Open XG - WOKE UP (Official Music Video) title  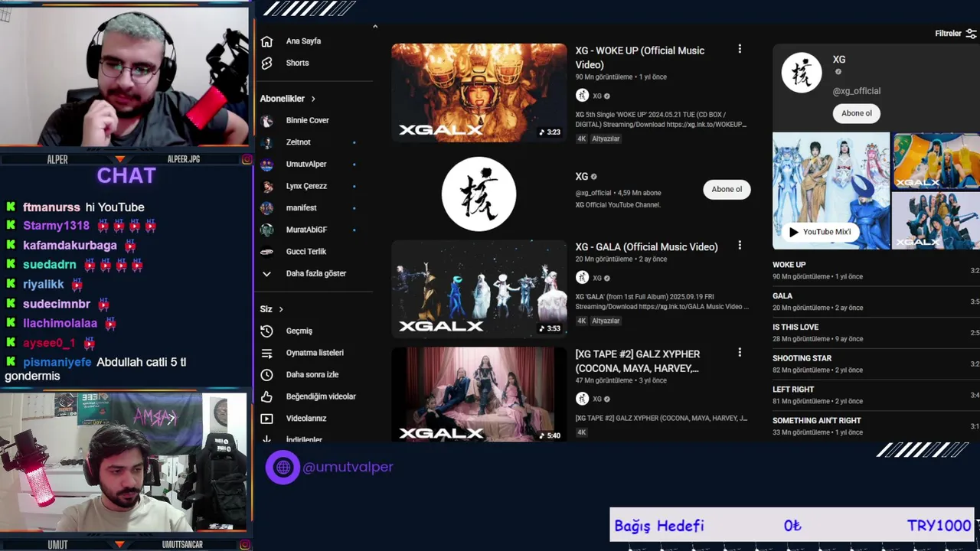pyautogui.click(x=640, y=57)
